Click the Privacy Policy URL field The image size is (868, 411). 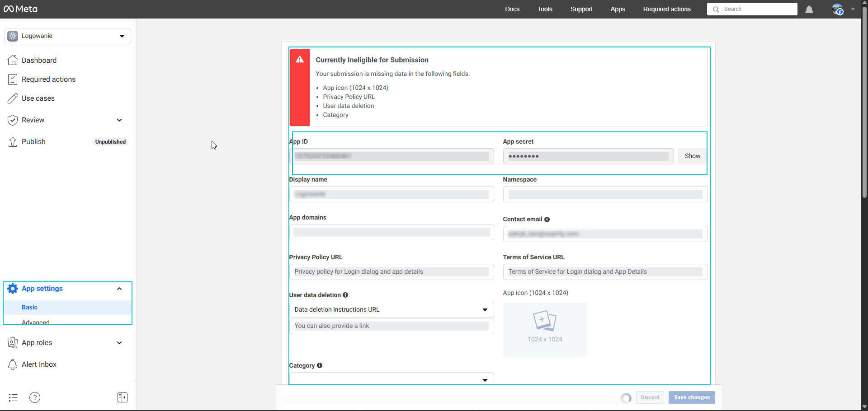(x=391, y=272)
